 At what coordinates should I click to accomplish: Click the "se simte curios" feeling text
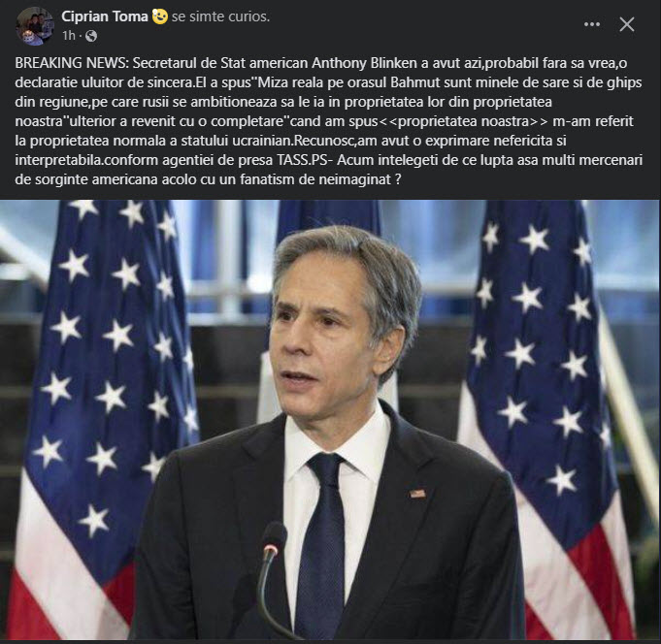point(220,16)
